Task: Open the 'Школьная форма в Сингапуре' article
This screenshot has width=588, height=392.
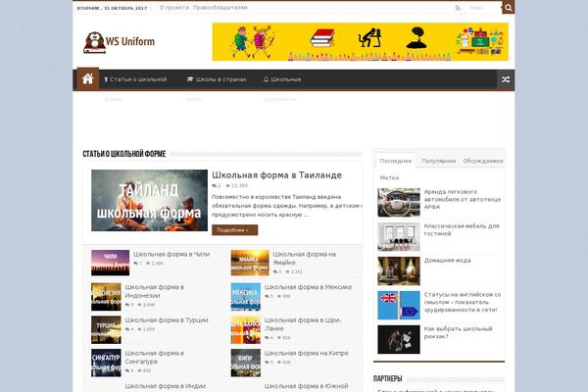Action: tap(154, 357)
